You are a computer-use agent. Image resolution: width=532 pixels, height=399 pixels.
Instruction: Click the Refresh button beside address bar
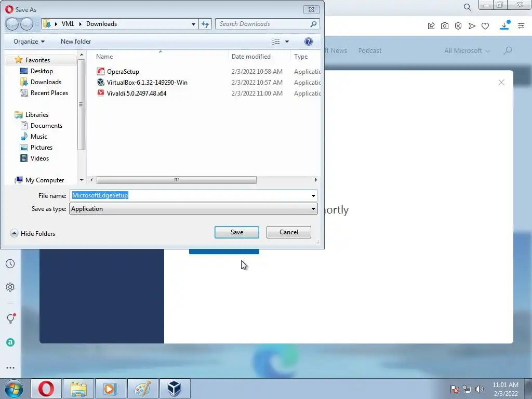click(x=205, y=24)
